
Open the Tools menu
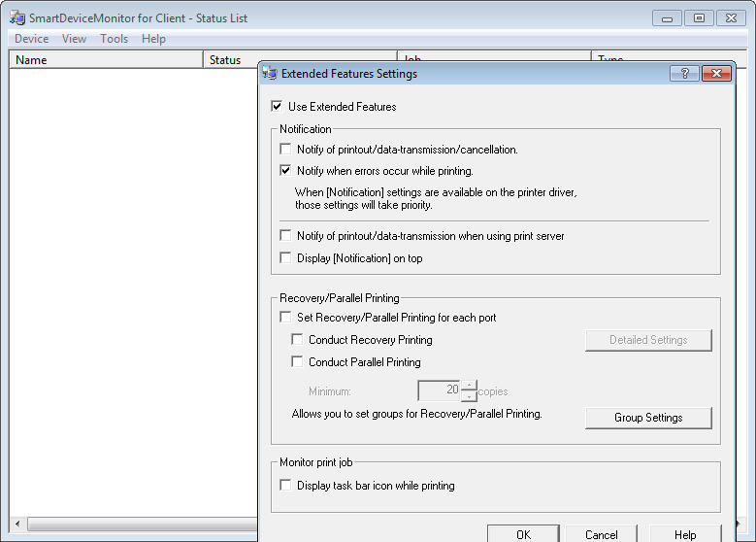tap(115, 39)
